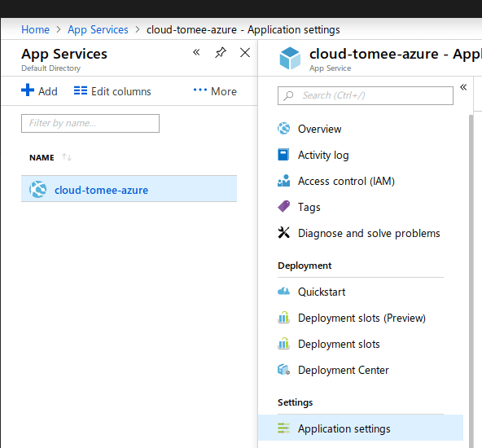The image size is (482, 448).
Task: Click the Add button label
Action: click(x=48, y=91)
